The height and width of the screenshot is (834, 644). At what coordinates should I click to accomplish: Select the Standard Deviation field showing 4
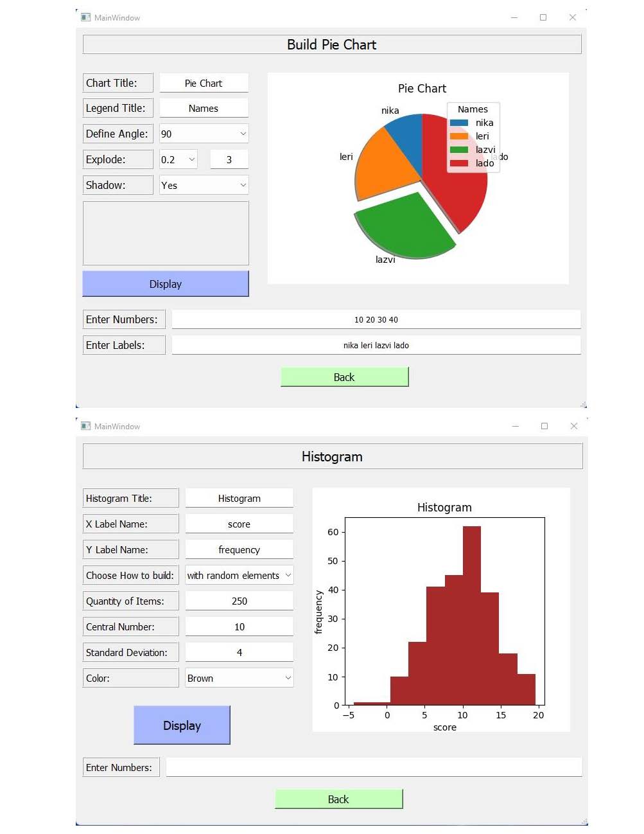[x=239, y=652]
